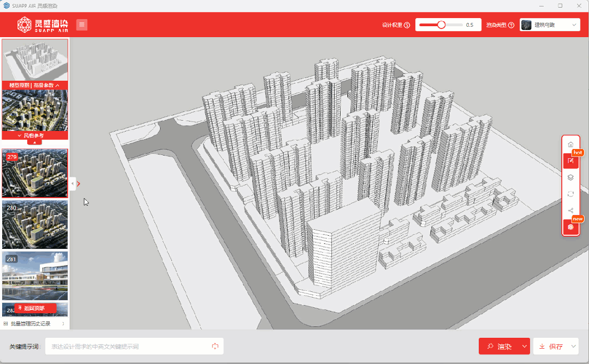The width and height of the screenshot is (589, 364).
Task: Click the hamburger menu icon in header
Action: 81,25
